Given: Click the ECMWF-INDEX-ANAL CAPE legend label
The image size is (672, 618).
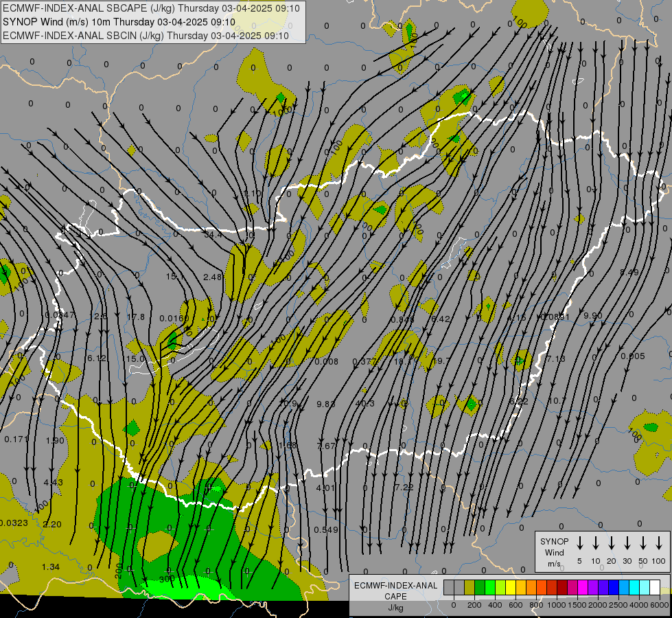Looking at the screenshot, I should pyautogui.click(x=395, y=591).
